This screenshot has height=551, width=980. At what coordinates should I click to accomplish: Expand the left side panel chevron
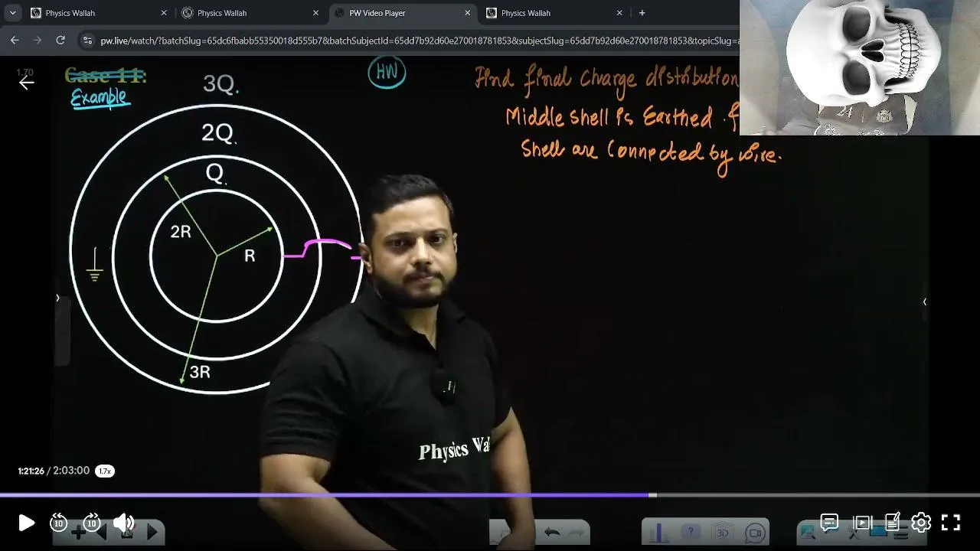[x=57, y=298]
